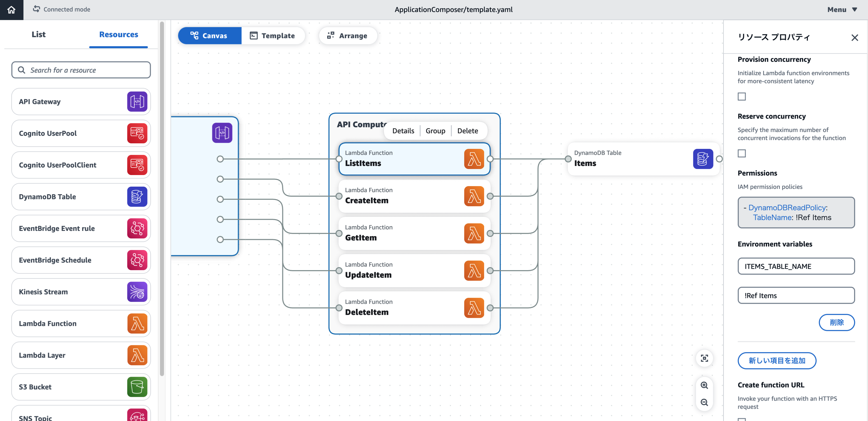Click 新しい項目を追加 button
The height and width of the screenshot is (421, 868).
pyautogui.click(x=777, y=361)
